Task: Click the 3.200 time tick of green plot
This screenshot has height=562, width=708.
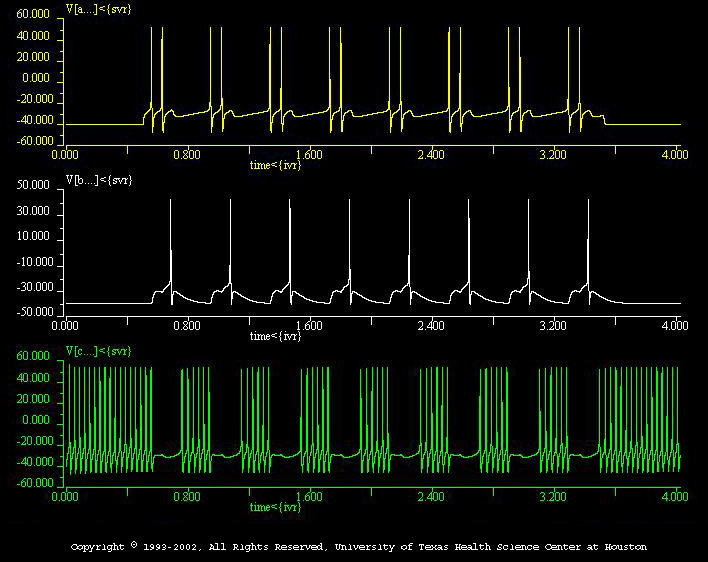Action: [x=553, y=496]
